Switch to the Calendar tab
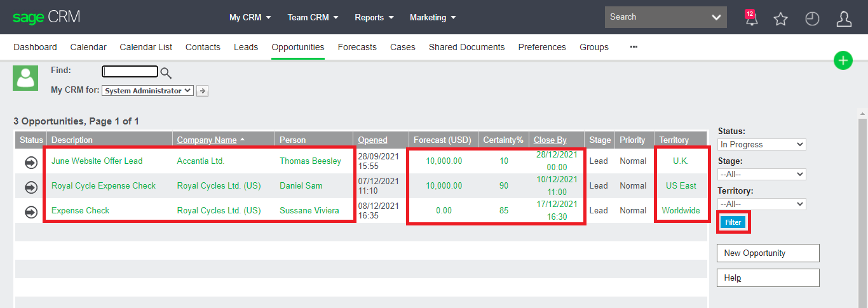 88,47
